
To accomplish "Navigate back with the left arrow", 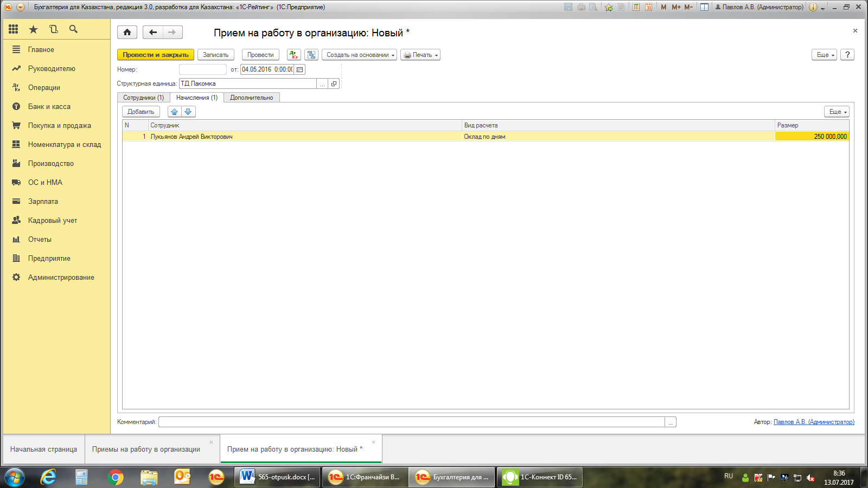I will [x=153, y=33].
